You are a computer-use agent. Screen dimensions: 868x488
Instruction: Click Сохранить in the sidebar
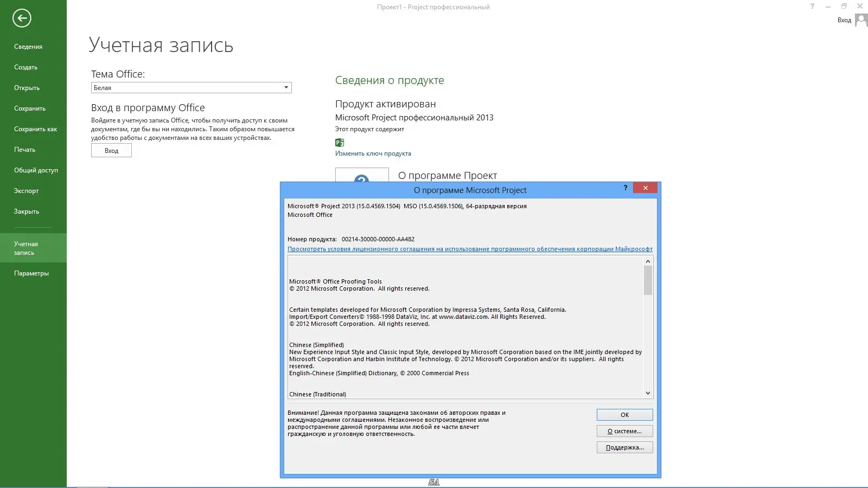pyautogui.click(x=30, y=108)
